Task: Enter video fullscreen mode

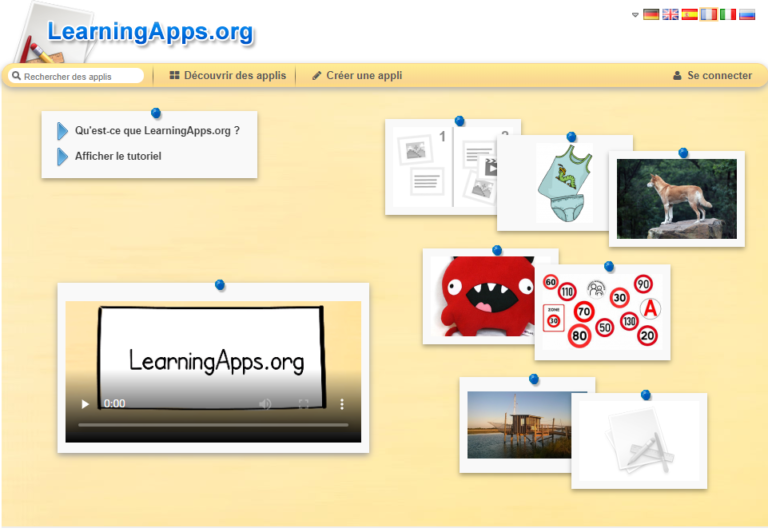Action: tap(304, 404)
